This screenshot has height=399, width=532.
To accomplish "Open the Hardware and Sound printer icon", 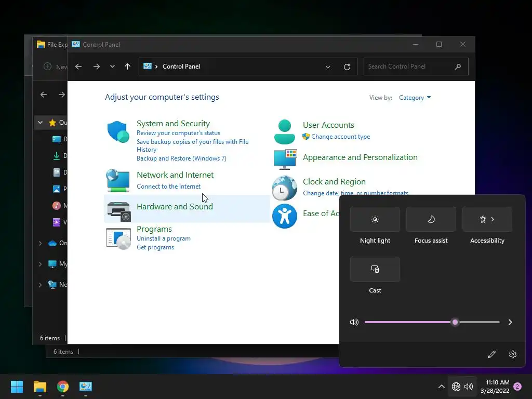I will [x=119, y=211].
